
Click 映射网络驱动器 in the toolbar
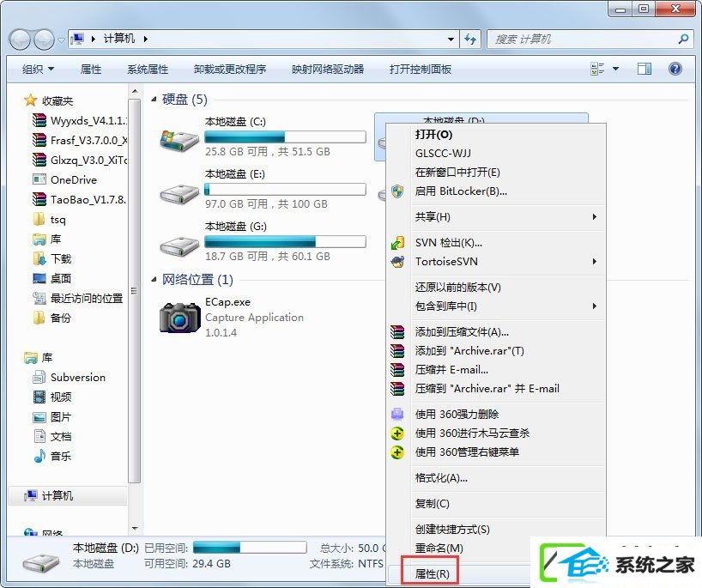coord(328,69)
